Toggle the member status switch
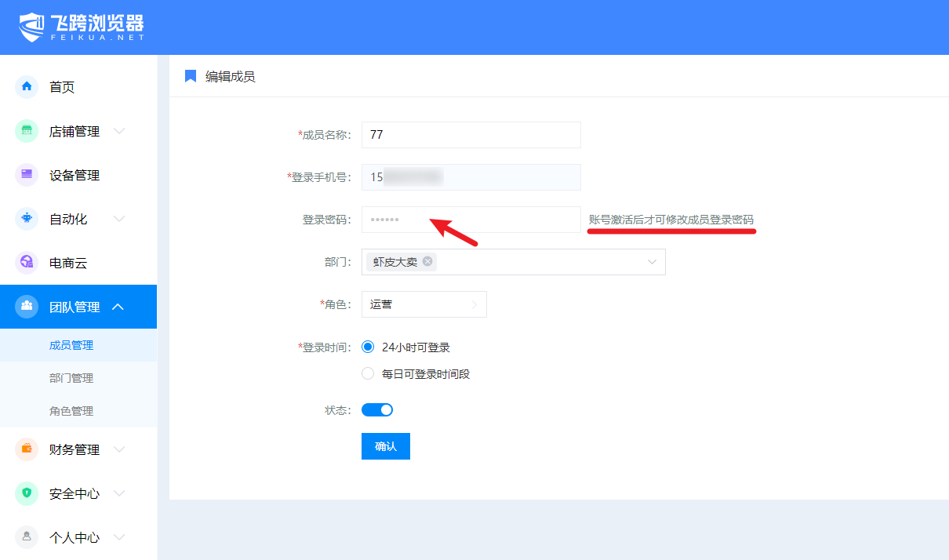Image resolution: width=949 pixels, height=560 pixels. point(377,409)
